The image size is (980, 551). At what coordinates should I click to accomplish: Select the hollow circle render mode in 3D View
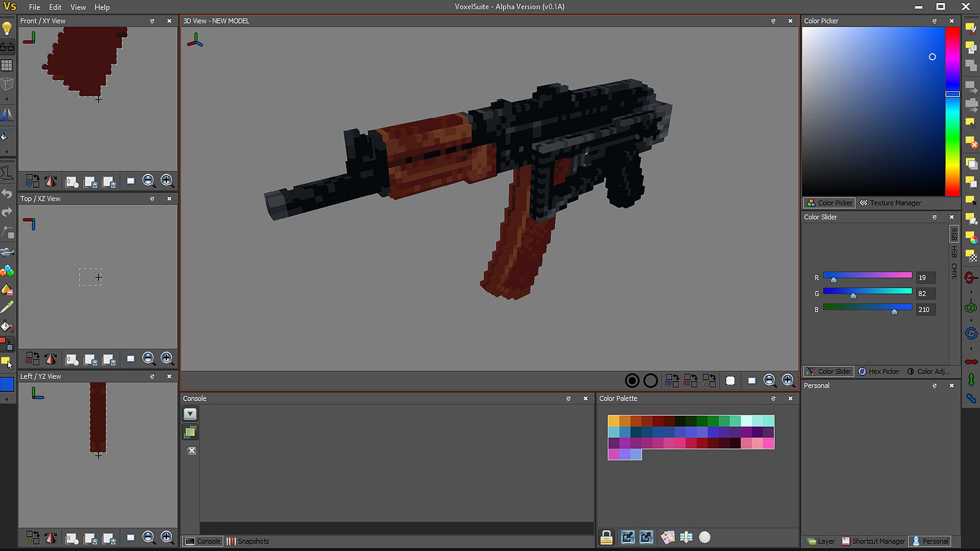click(650, 381)
